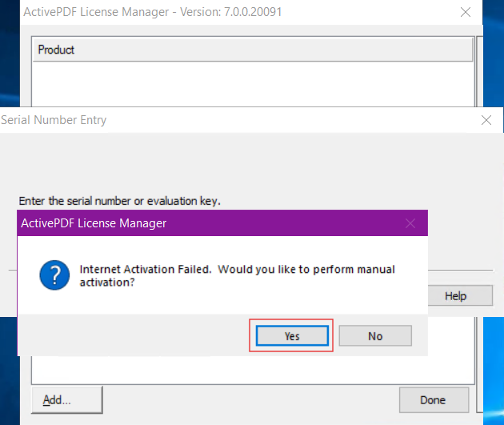Click the serial number or evaluation key label
This screenshot has height=425, width=504.
pos(119,201)
